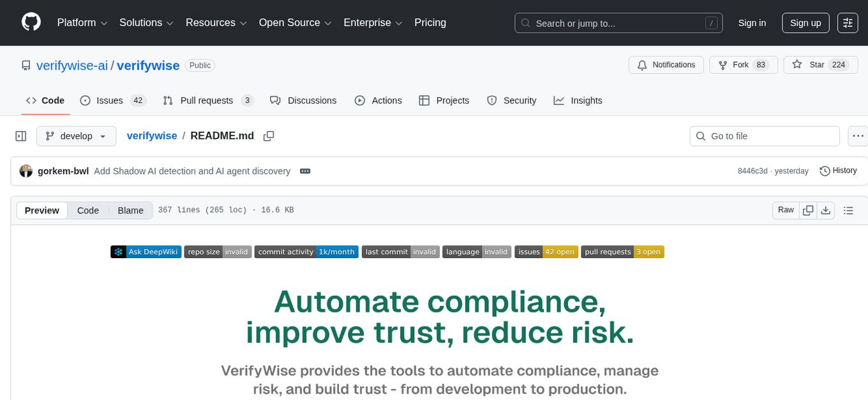This screenshot has height=400, width=868.
Task: Switch to the Code view of README
Action: click(x=87, y=210)
